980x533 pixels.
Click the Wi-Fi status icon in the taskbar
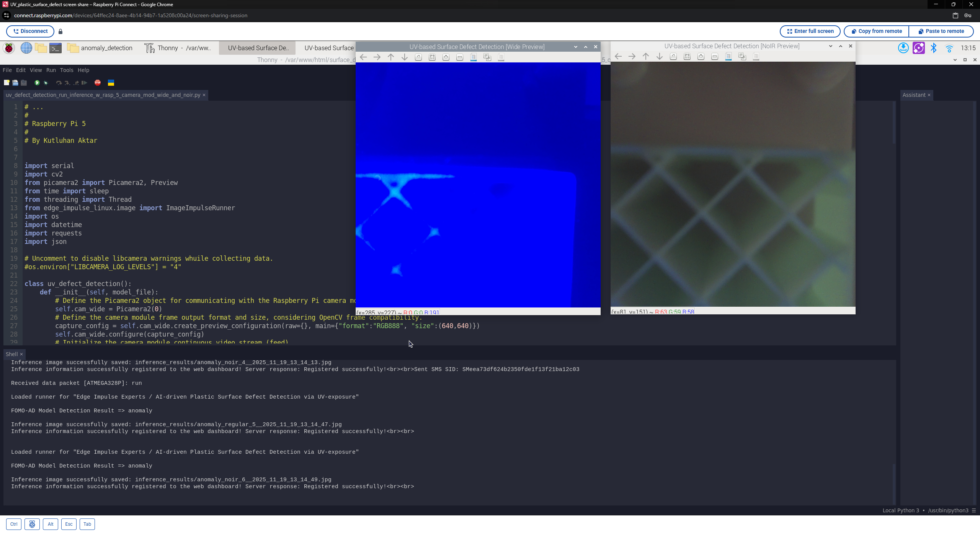click(949, 48)
